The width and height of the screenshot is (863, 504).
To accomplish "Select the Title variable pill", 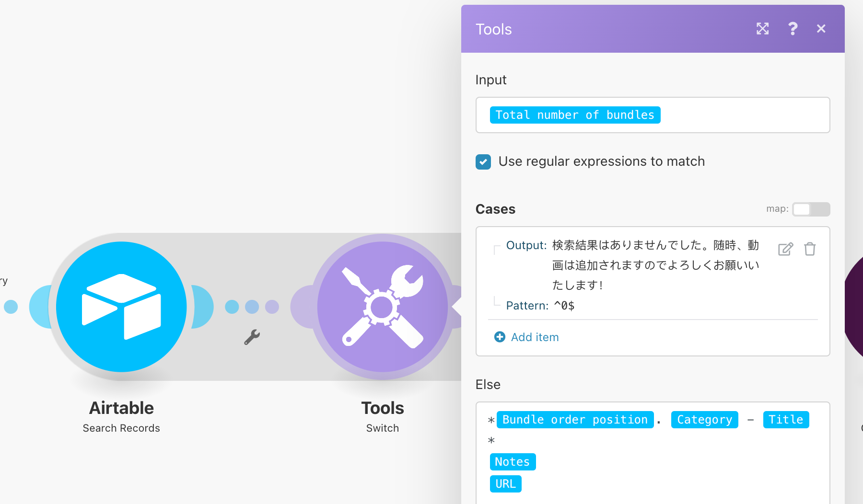I will tap(786, 420).
